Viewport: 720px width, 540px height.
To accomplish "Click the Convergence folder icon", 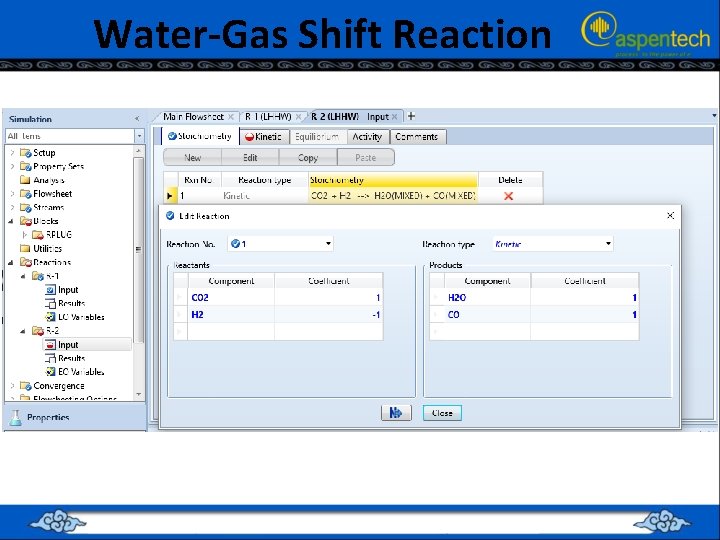I will [x=25, y=386].
